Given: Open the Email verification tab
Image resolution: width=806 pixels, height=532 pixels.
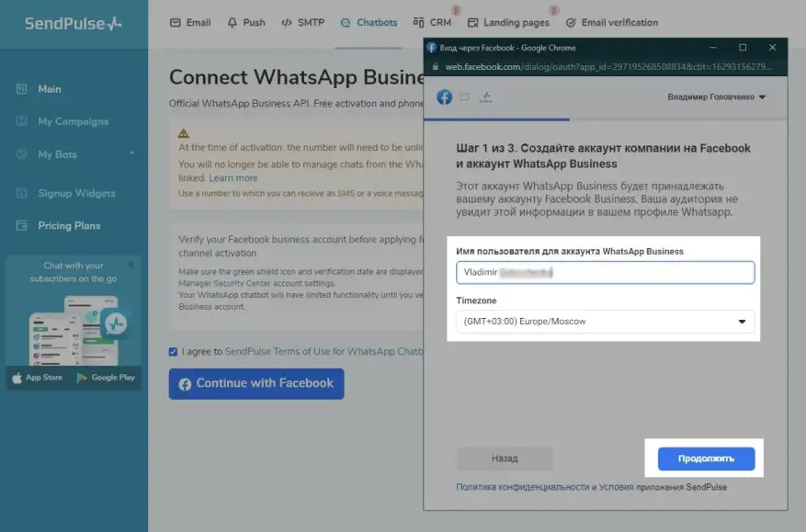Looking at the screenshot, I should [612, 23].
